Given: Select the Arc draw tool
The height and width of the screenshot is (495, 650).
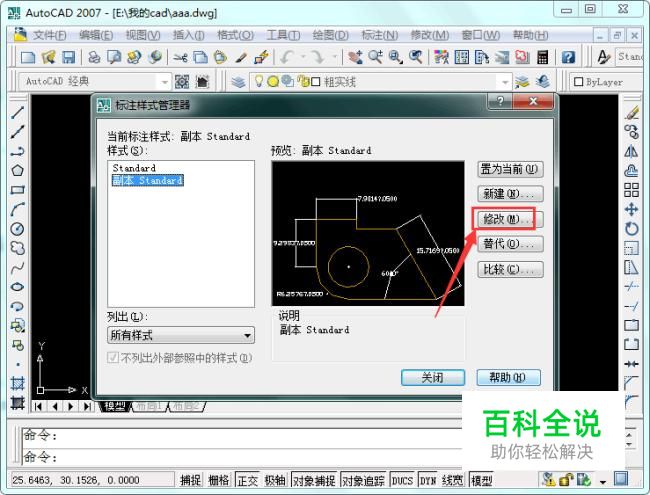Looking at the screenshot, I should pyautogui.click(x=17, y=209).
